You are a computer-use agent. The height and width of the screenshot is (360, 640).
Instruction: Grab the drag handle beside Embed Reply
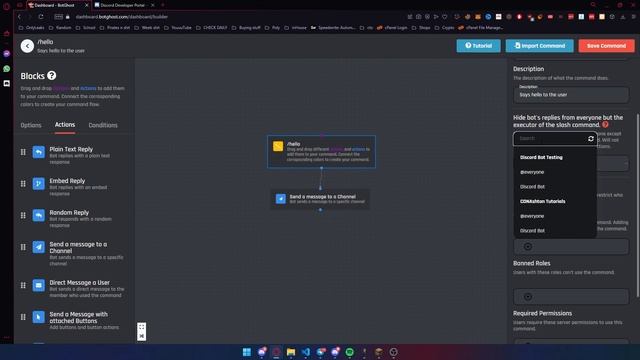[23, 184]
